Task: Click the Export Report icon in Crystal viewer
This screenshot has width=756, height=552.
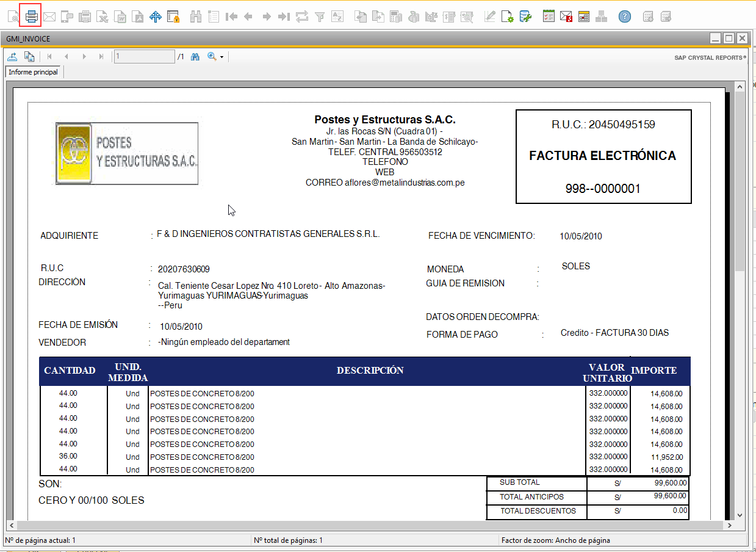Action: (x=12, y=57)
